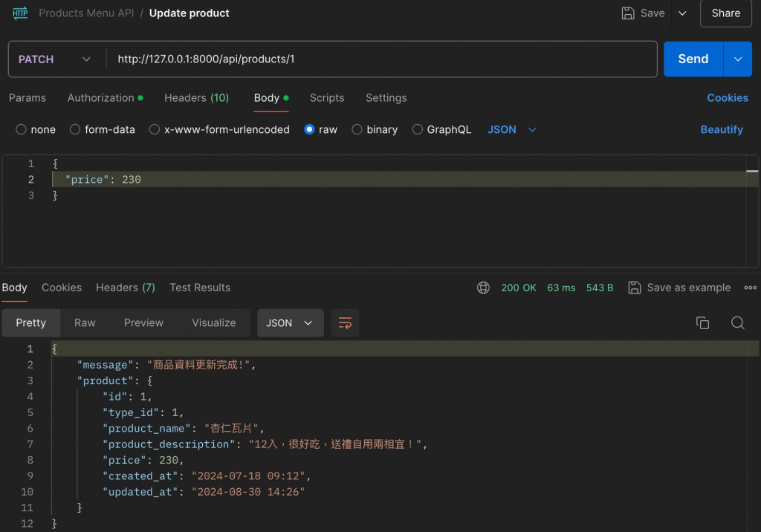
Task: Toggle word wrap in response viewer
Action: [345, 322]
